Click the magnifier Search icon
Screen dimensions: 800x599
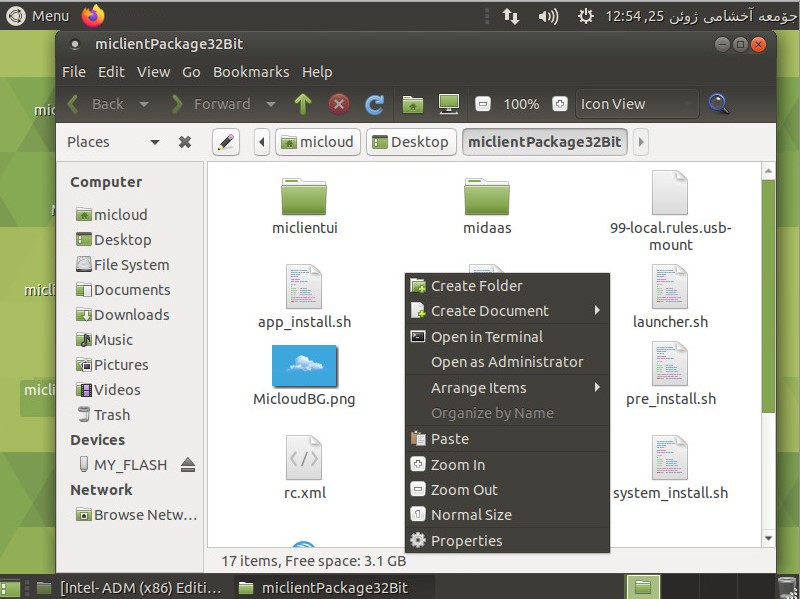click(718, 104)
